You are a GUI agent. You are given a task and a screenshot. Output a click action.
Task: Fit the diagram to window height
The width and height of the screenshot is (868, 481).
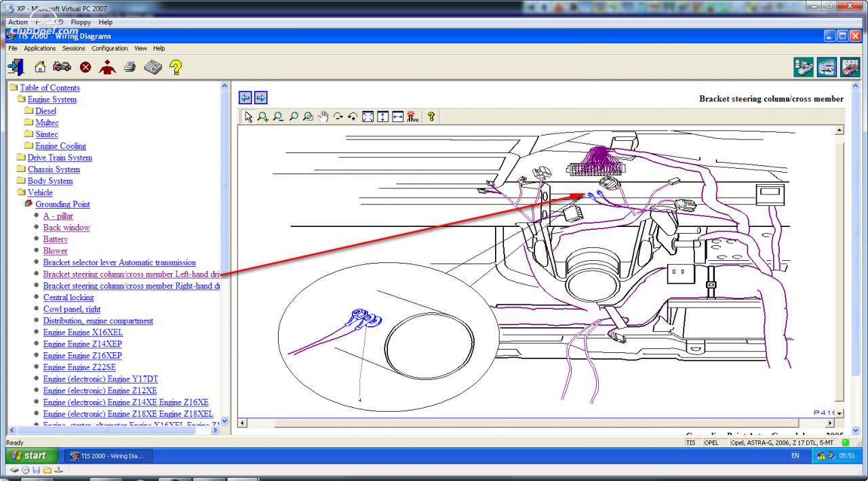tap(382, 117)
